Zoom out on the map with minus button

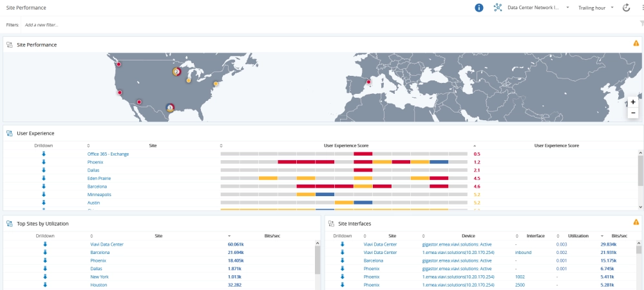coord(633,113)
